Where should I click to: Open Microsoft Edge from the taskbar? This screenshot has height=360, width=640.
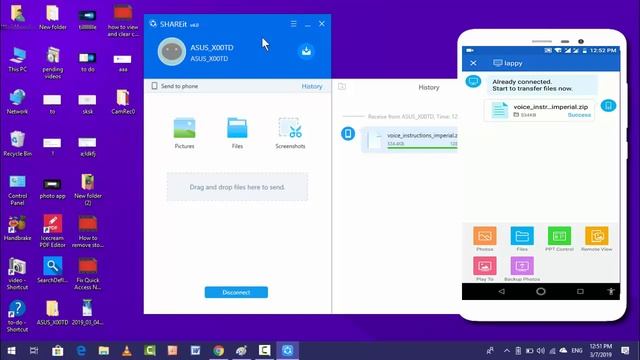pyautogui.click(x=81, y=350)
